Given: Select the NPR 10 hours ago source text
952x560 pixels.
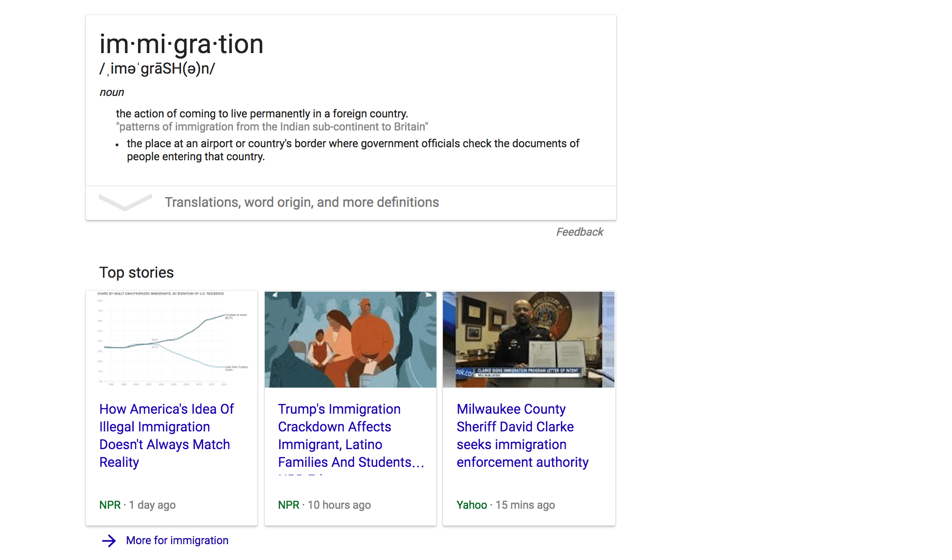Looking at the screenshot, I should click(x=324, y=505).
